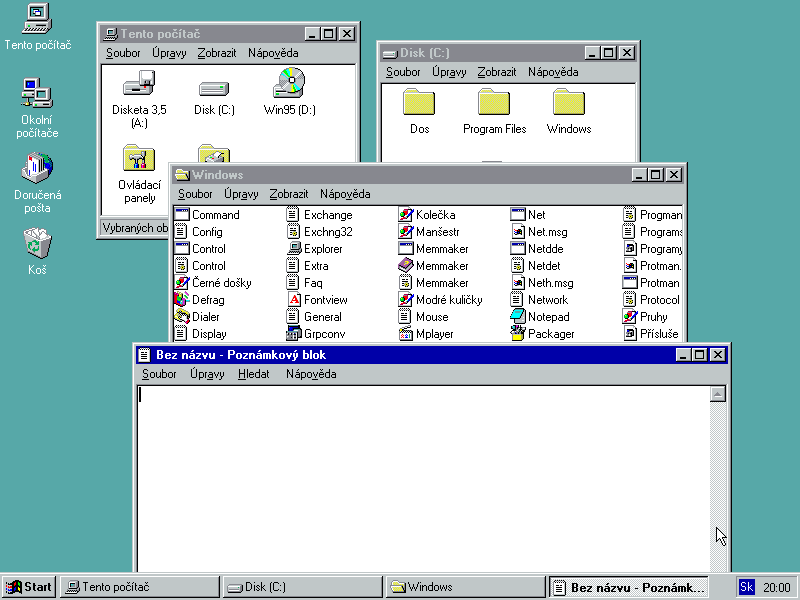Open Soubor menu in Poznámkový blok

pos(159,374)
